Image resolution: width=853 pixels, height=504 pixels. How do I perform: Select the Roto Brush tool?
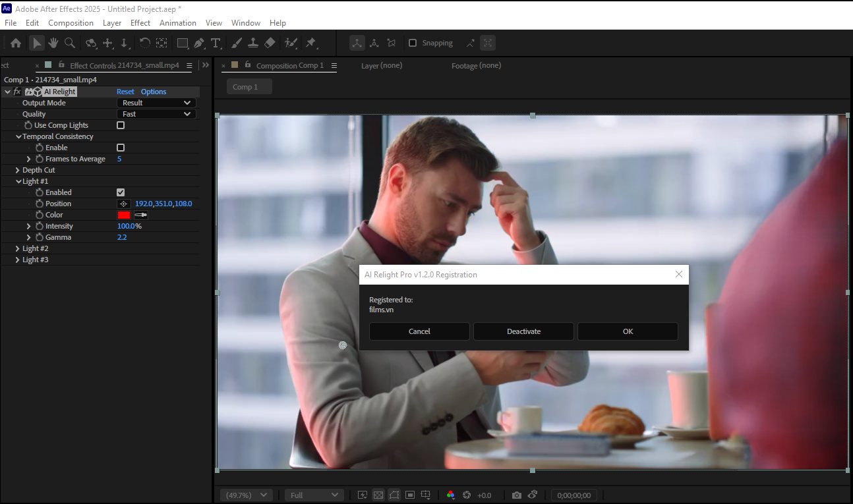[x=291, y=43]
